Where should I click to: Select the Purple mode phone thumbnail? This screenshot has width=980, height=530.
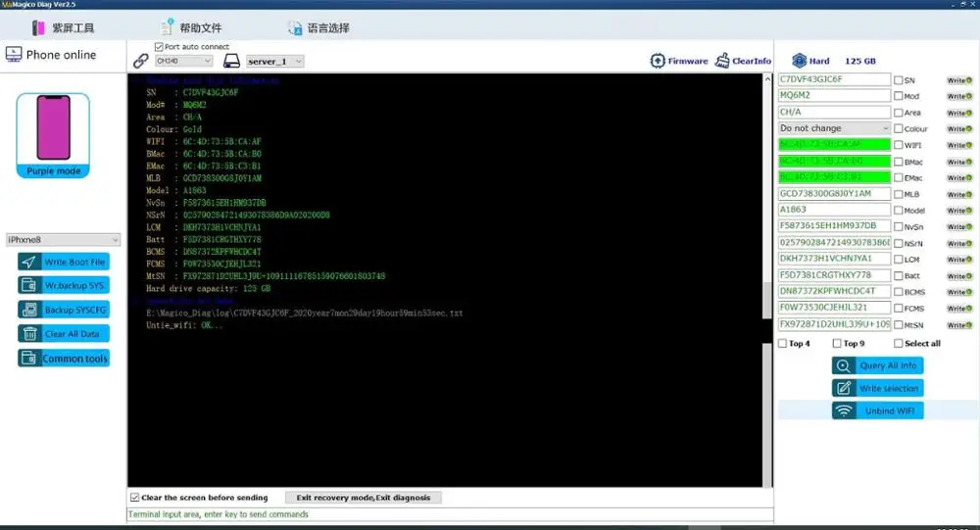53,135
